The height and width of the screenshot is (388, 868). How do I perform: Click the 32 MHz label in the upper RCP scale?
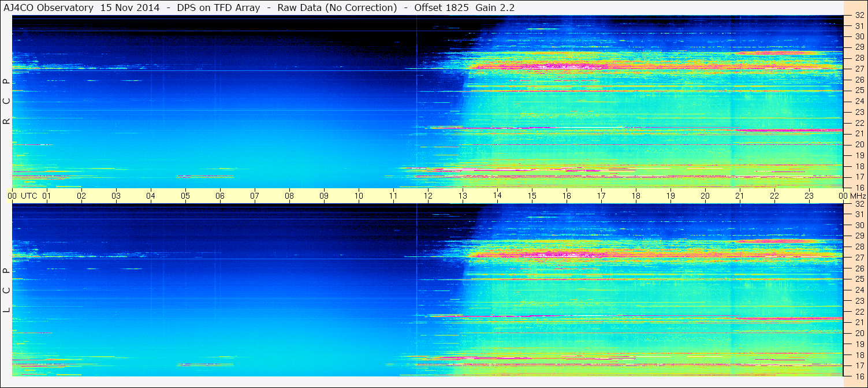859,16
